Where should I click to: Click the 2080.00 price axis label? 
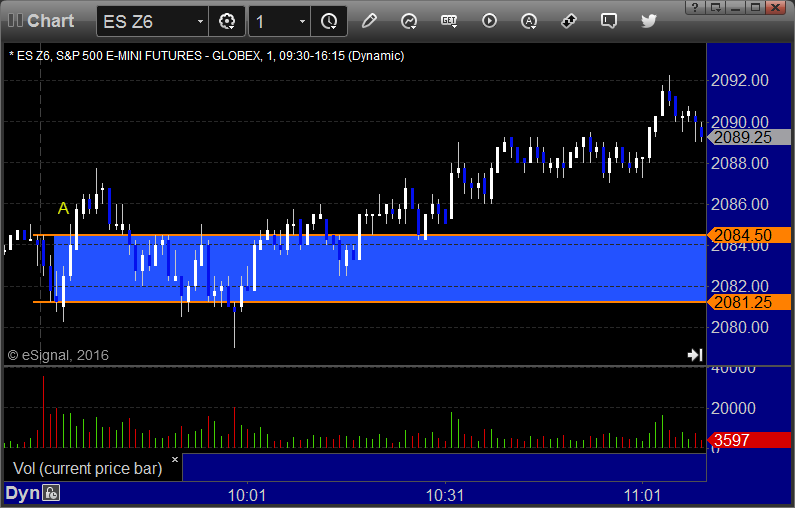pyautogui.click(x=740, y=328)
